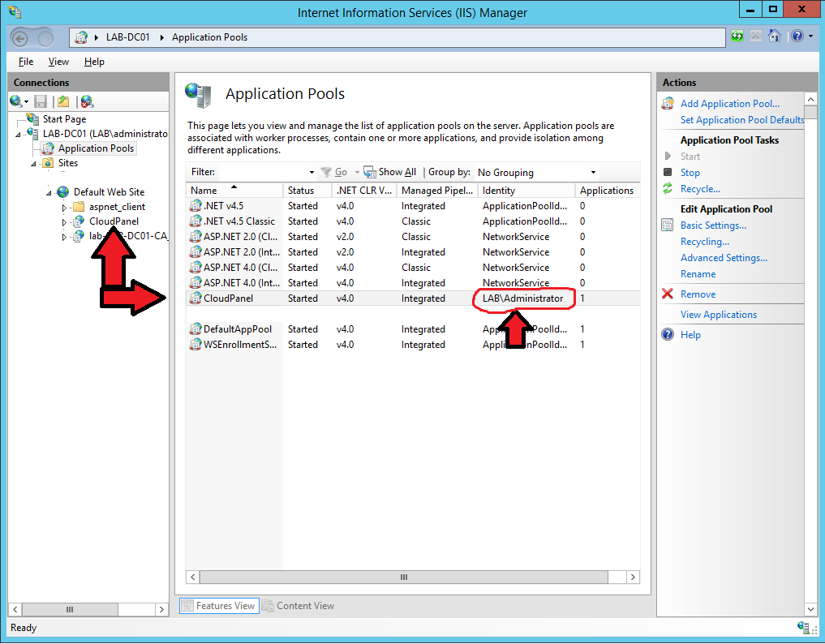Click the Up folder icon in Connections toolbar
825x644 pixels.
point(62,101)
